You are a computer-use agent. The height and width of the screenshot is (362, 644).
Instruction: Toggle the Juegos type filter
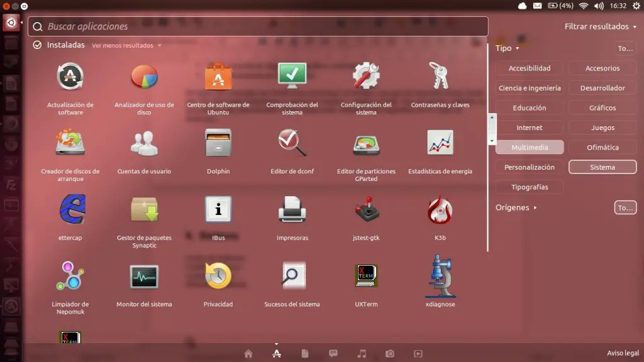tap(602, 128)
